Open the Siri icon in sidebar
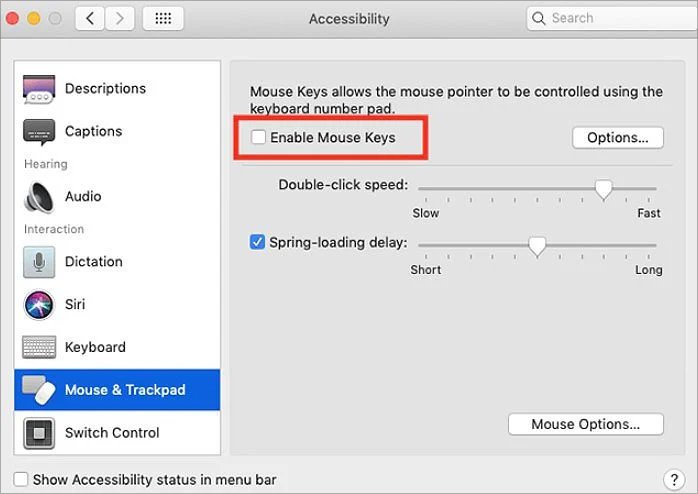Screen dimensions: 698x494 point(39,304)
